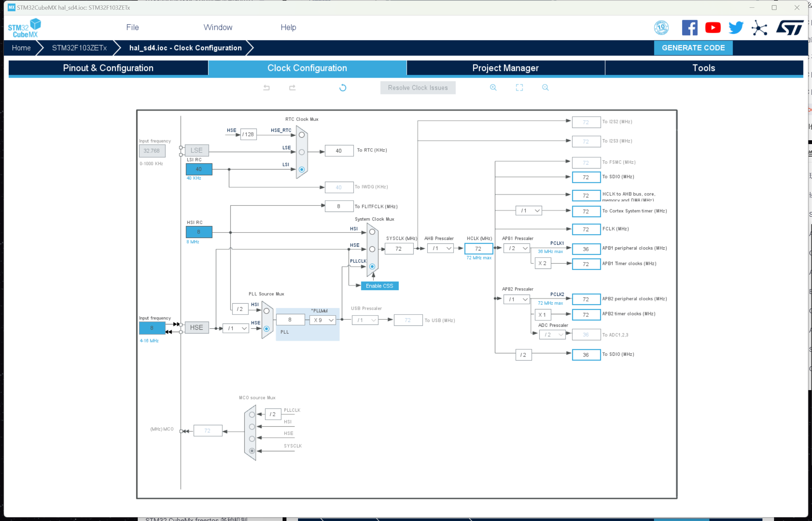Select HSE in System Clock Mux
This screenshot has height=521, width=812.
coord(372,249)
